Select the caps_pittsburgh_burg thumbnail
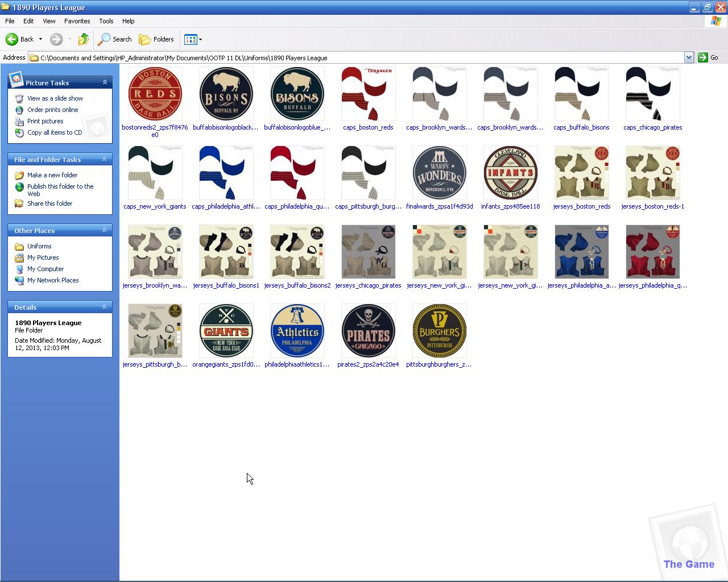Screen dimensions: 728x582 coord(369,173)
